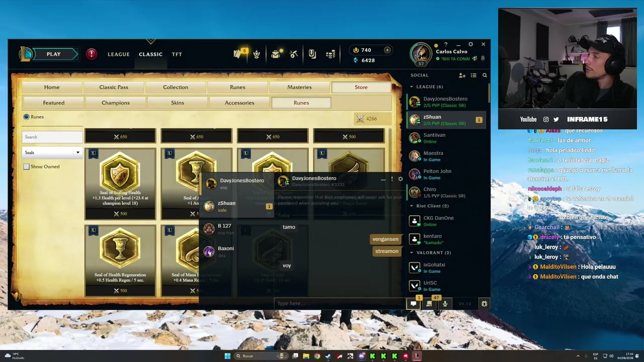Open the missions briefcase icon
The height and width of the screenshot is (362, 644).
pos(275,54)
